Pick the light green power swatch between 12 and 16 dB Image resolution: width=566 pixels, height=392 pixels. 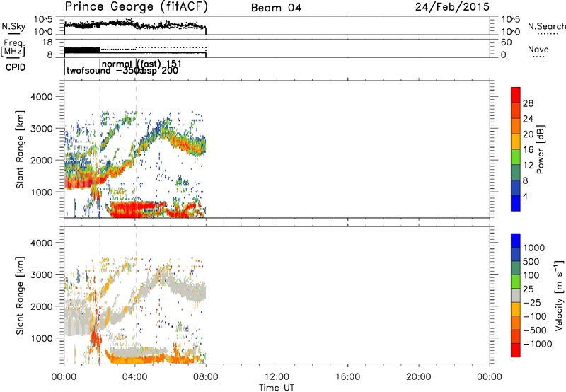pyautogui.click(x=516, y=157)
